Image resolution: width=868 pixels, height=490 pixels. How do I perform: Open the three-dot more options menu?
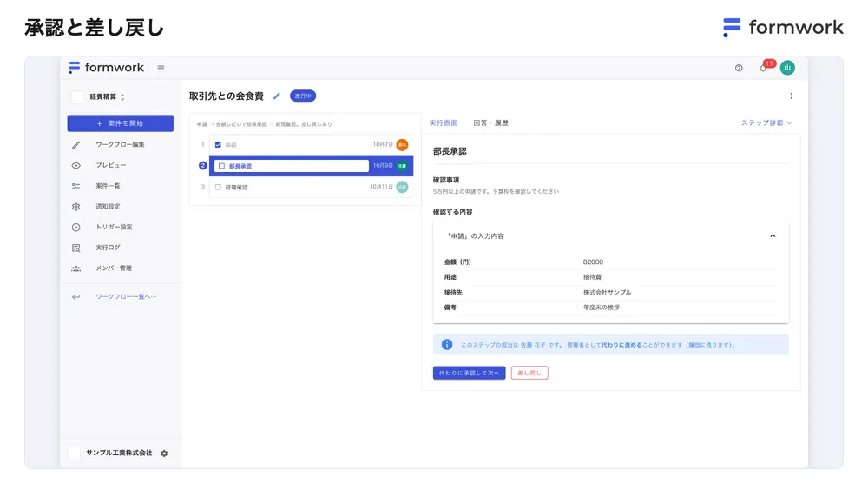[x=791, y=96]
